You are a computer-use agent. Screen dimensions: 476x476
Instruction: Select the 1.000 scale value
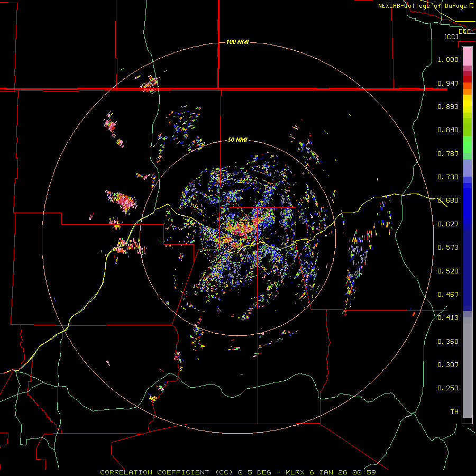coord(448,59)
